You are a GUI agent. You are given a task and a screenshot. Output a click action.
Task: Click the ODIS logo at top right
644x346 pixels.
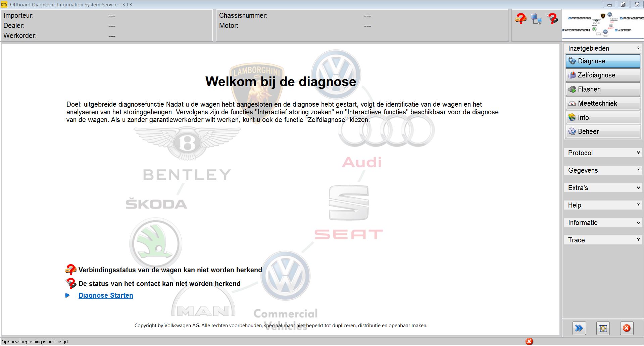pyautogui.click(x=603, y=25)
